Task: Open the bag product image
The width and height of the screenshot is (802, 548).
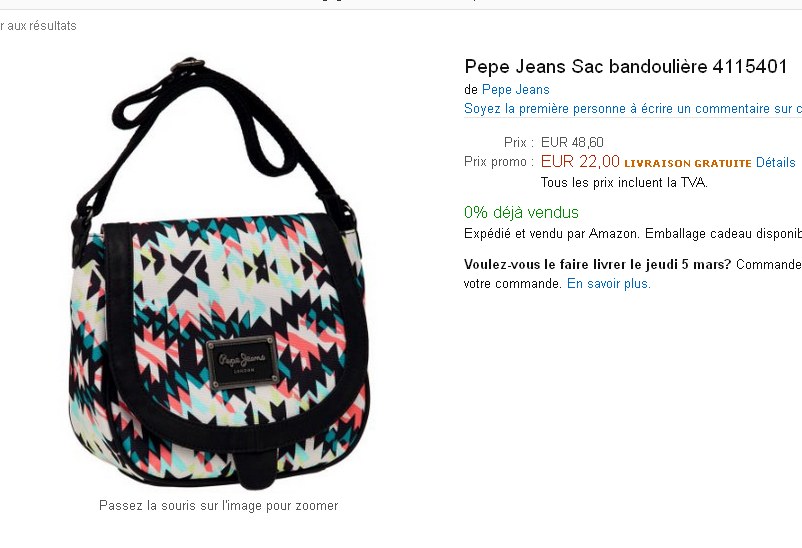Action: [218, 273]
